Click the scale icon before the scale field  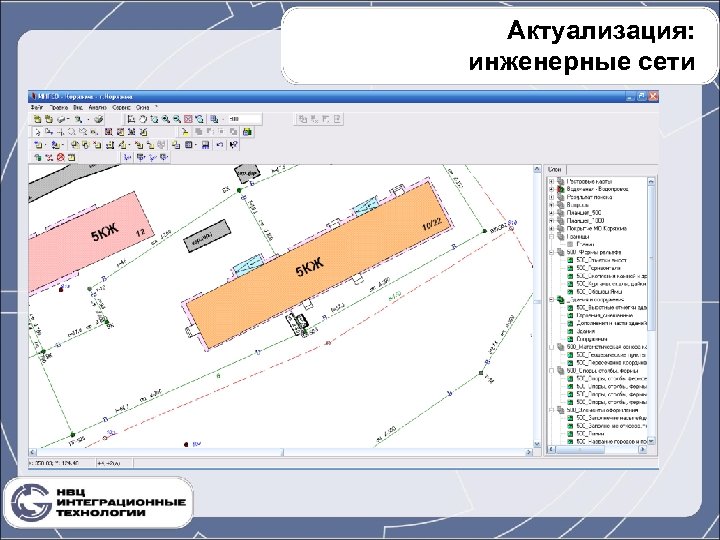click(214, 119)
